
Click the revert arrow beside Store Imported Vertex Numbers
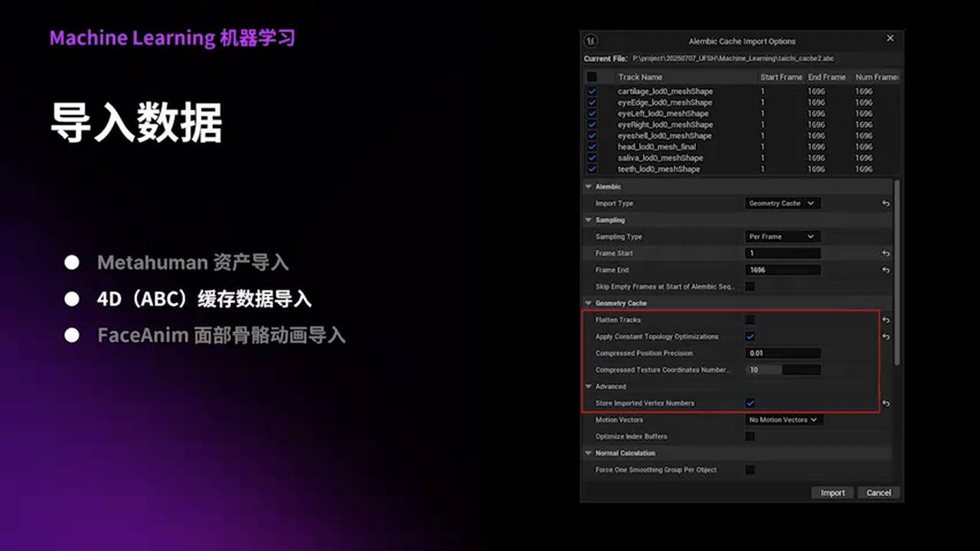(885, 403)
